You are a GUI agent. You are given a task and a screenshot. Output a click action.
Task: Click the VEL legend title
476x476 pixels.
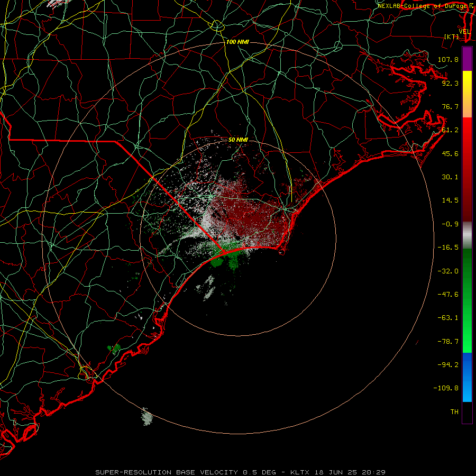[x=464, y=32]
